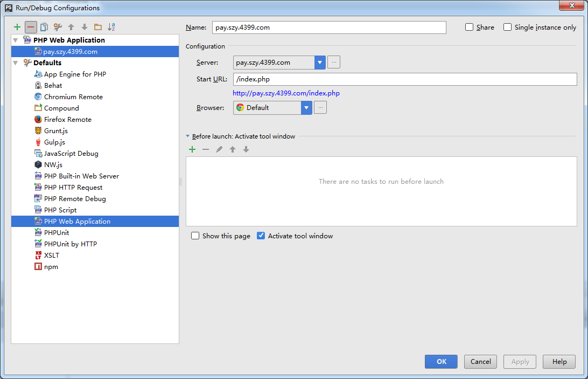This screenshot has height=379, width=588.
Task: Sort configurations alphabetically
Action: (111, 27)
